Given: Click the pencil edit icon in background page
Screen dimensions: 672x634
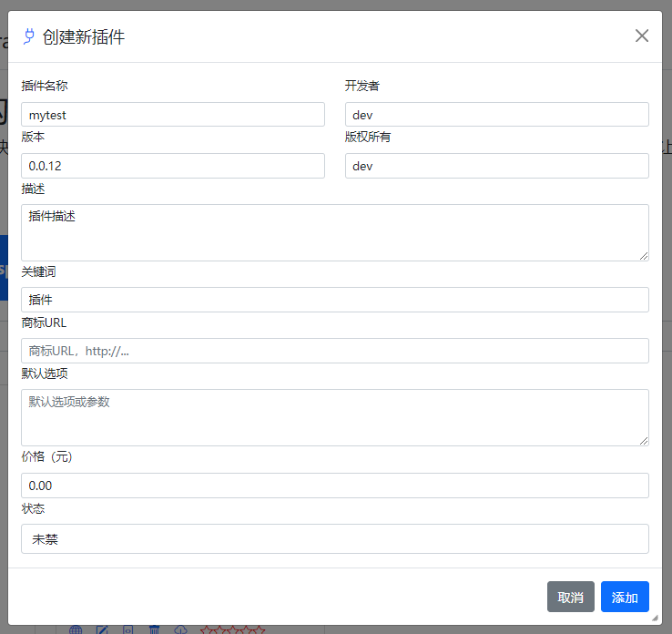Looking at the screenshot, I should coord(102,629).
